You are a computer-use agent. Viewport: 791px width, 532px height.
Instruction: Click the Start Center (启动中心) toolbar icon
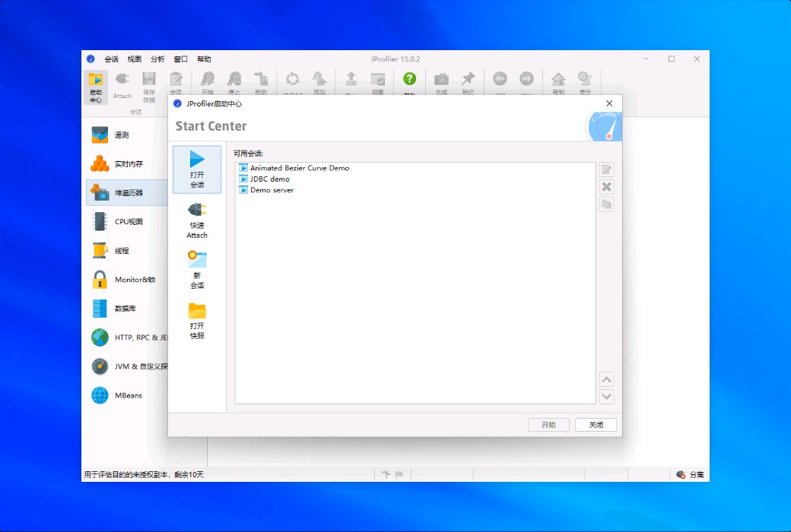95,87
